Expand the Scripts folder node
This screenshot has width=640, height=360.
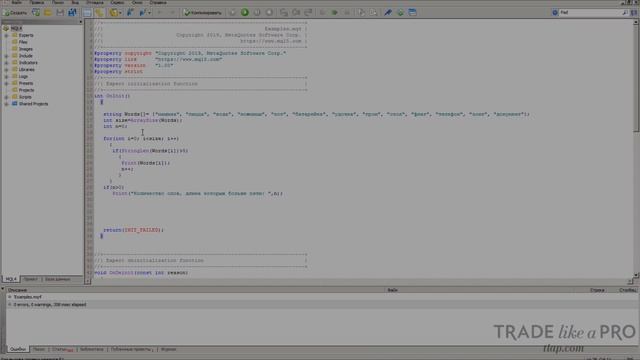pyautogui.click(x=7, y=97)
